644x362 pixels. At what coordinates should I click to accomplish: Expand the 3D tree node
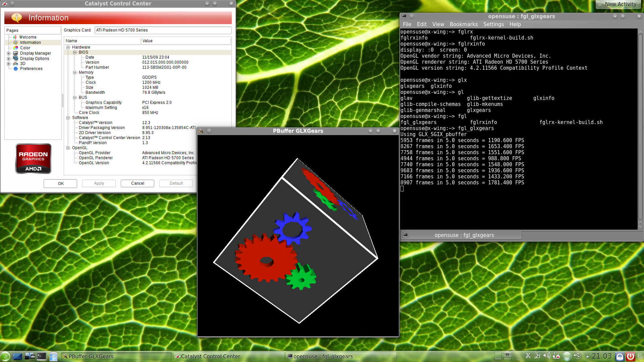pyautogui.click(x=9, y=64)
